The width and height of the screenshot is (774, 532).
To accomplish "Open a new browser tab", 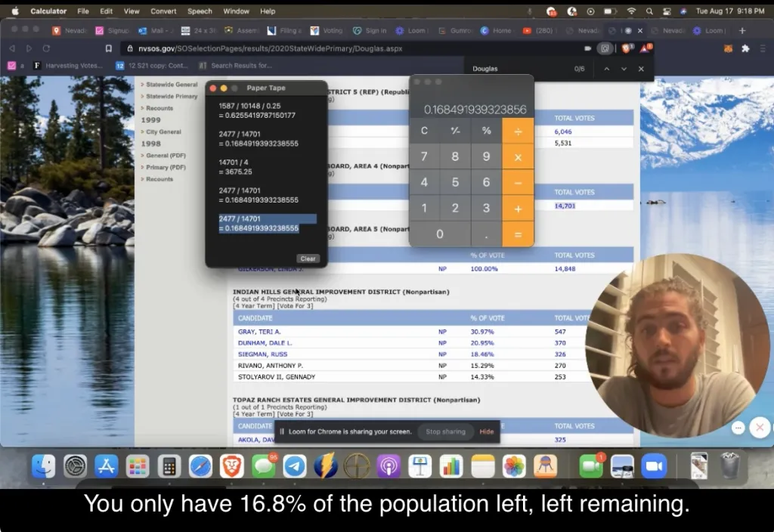I will tap(742, 30).
